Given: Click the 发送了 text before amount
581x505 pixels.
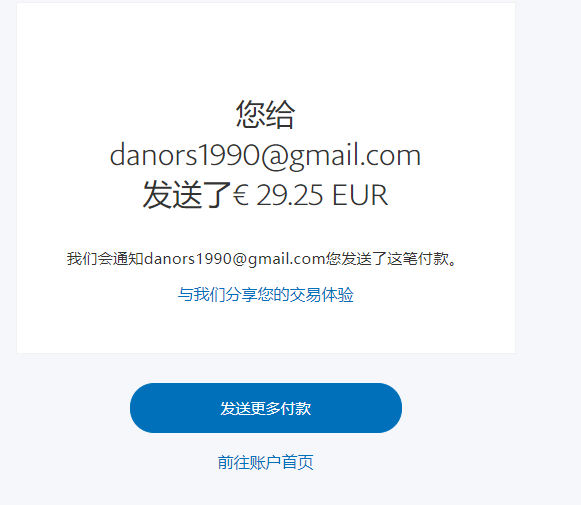Looking at the screenshot, I should click(x=187, y=195).
